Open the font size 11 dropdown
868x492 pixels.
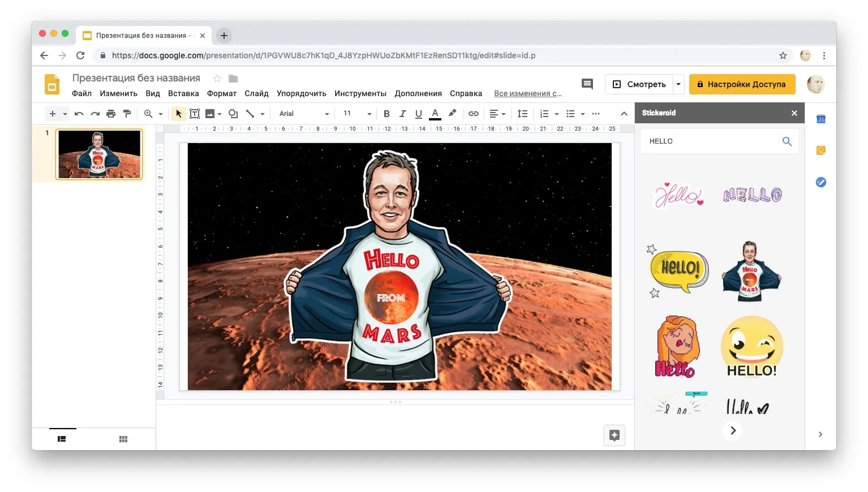(358, 114)
